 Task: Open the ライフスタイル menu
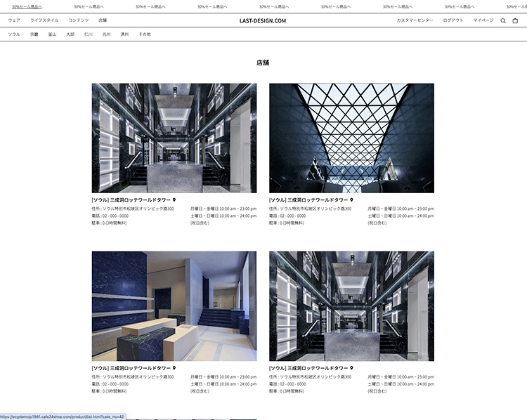44,20
